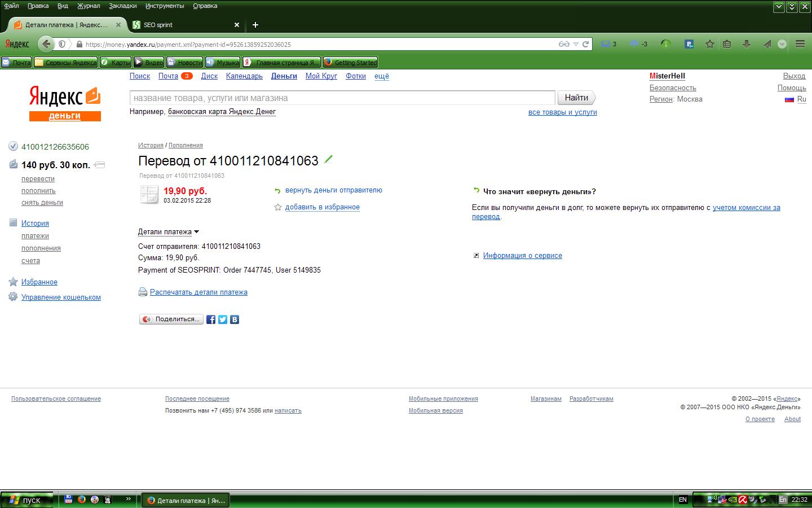Open Управление кошельком link
The image size is (812, 508).
tap(61, 297)
